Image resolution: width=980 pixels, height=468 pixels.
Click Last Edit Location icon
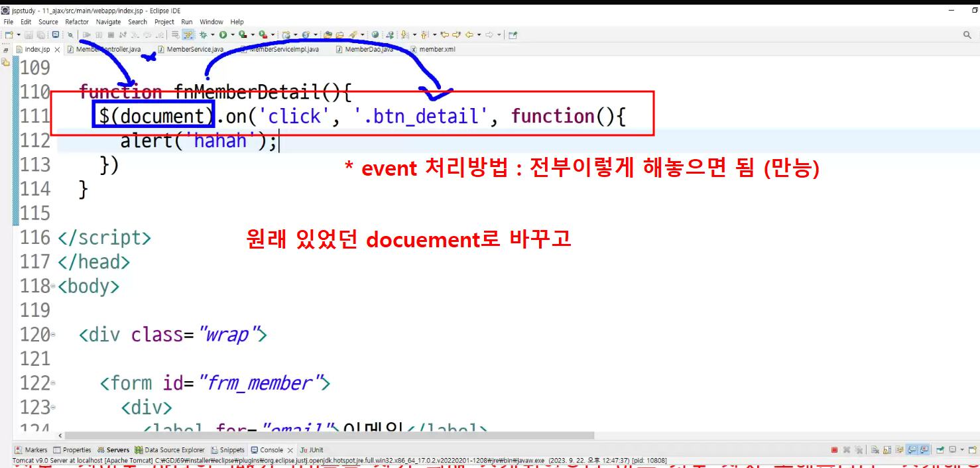click(x=445, y=34)
